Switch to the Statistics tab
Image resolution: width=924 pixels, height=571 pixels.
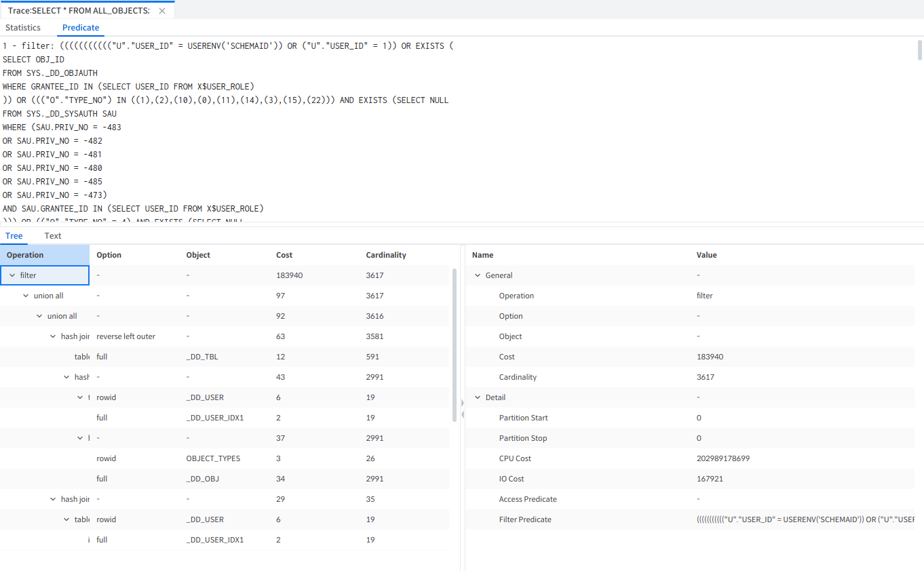(x=23, y=28)
